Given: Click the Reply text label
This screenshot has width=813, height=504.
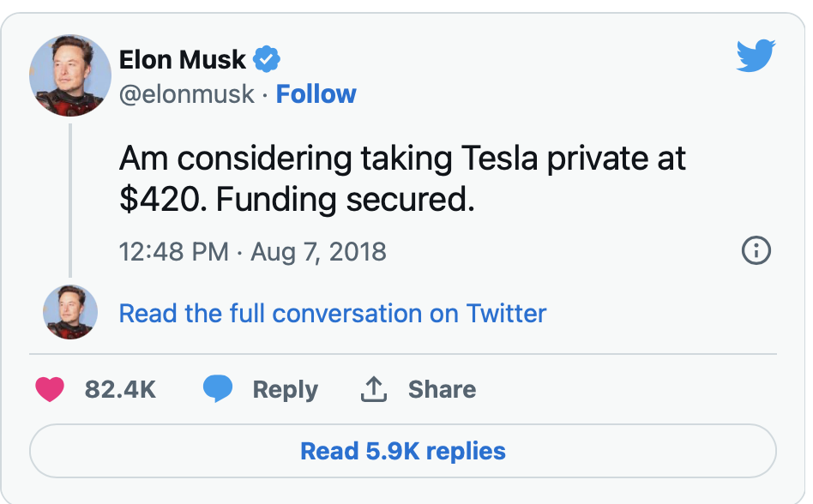Looking at the screenshot, I should [x=285, y=389].
